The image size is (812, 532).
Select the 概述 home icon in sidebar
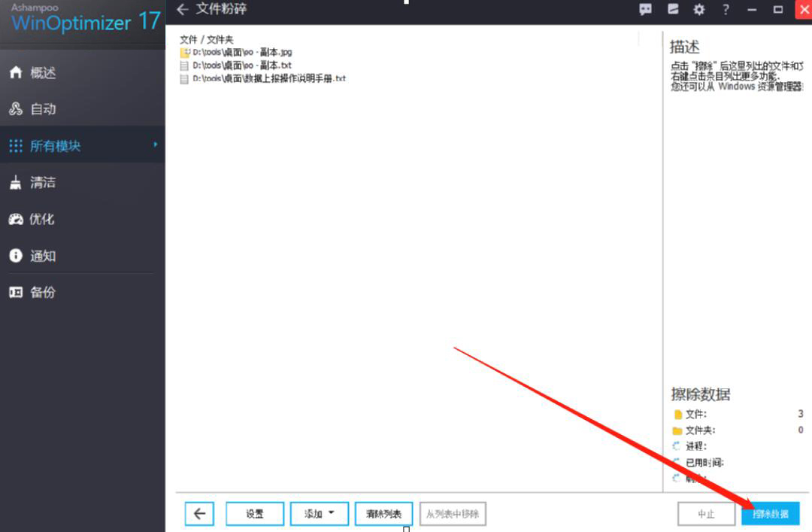pos(16,72)
